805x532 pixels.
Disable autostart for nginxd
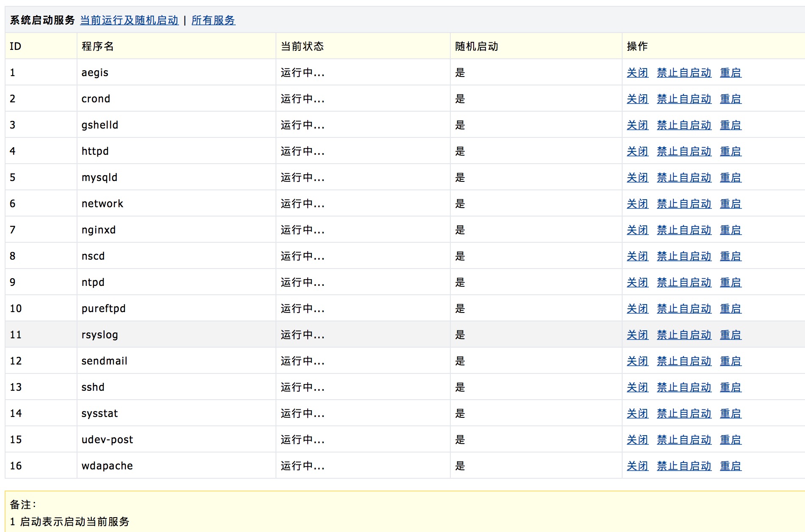(684, 230)
